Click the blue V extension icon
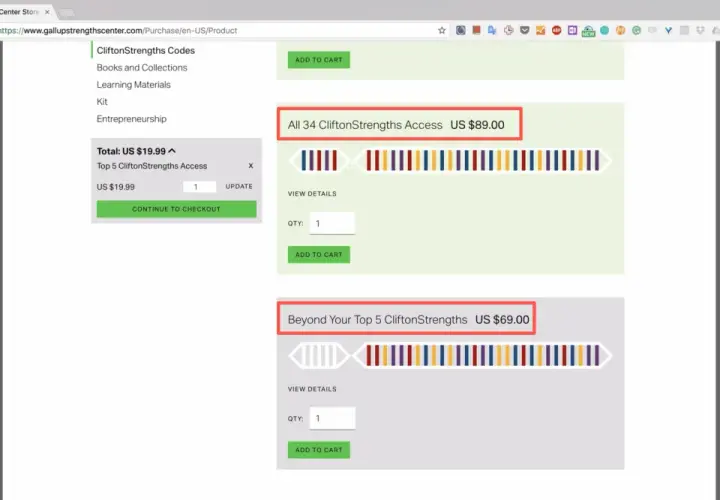Screen dimensions: 720x500 pos(668,30)
